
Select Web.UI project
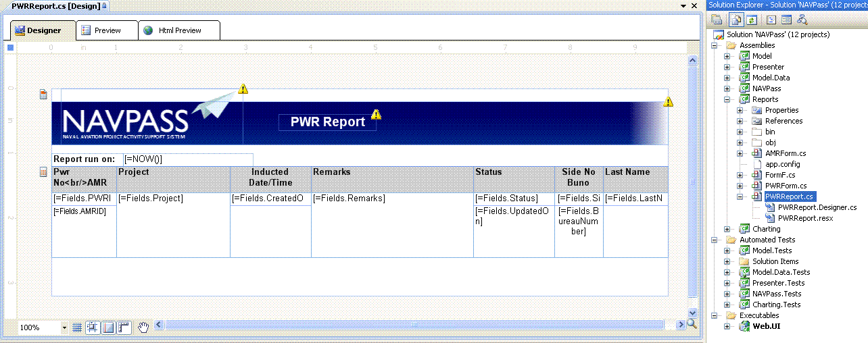click(765, 326)
